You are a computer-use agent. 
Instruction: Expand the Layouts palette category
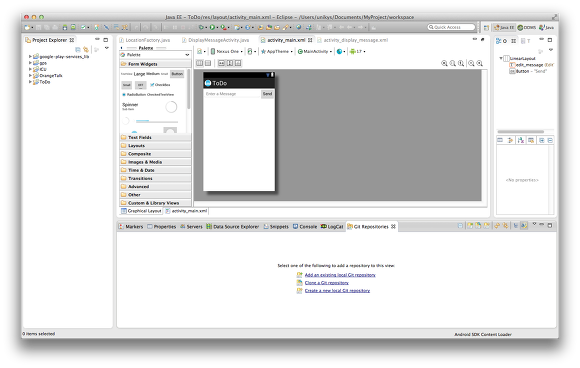click(155, 145)
